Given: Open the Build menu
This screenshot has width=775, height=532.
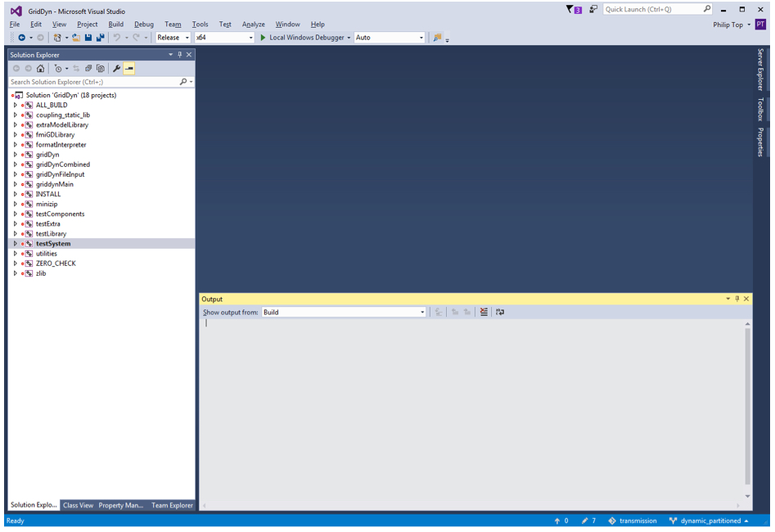Looking at the screenshot, I should click(116, 25).
